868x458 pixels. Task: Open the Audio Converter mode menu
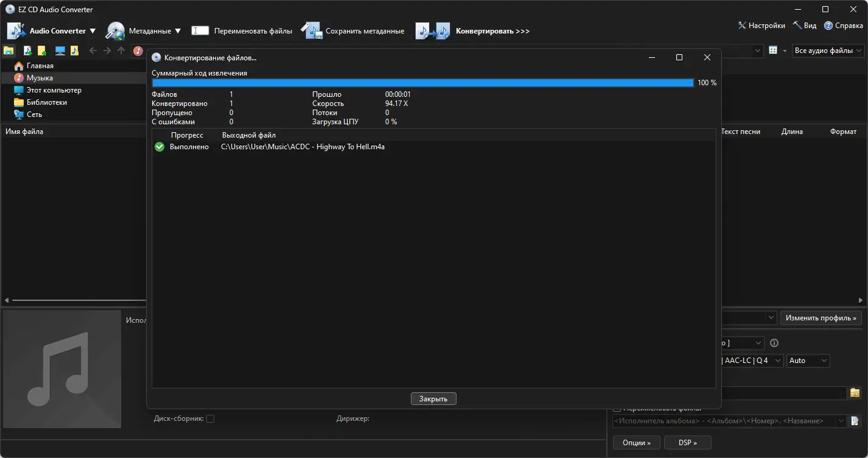[52, 30]
